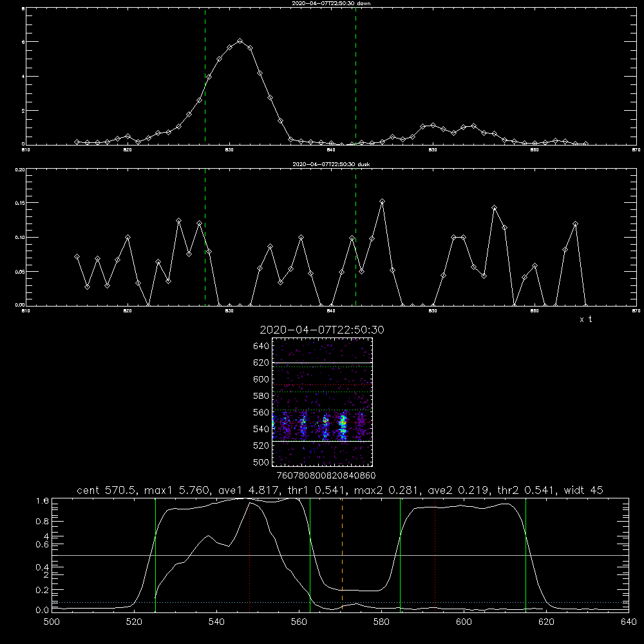Click the '500' x-axis label of bottom plot
Viewport: 644px width, 644px height.
52,622
